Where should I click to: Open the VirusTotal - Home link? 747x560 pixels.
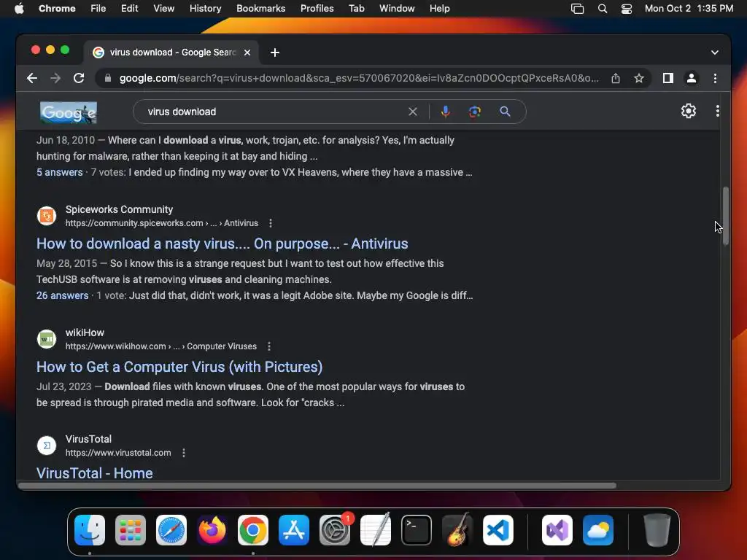94,473
